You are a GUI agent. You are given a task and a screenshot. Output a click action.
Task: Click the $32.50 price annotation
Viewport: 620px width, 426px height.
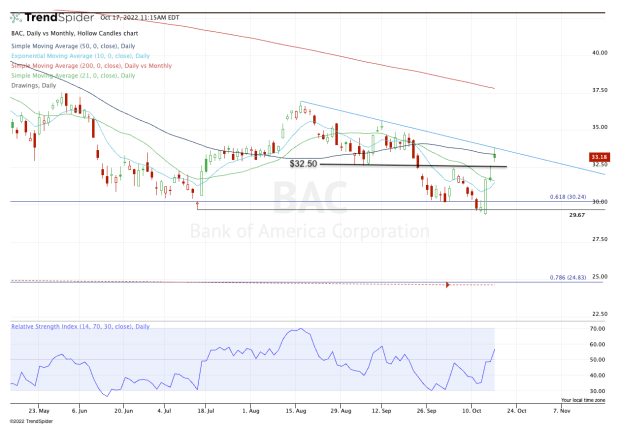pyautogui.click(x=303, y=164)
